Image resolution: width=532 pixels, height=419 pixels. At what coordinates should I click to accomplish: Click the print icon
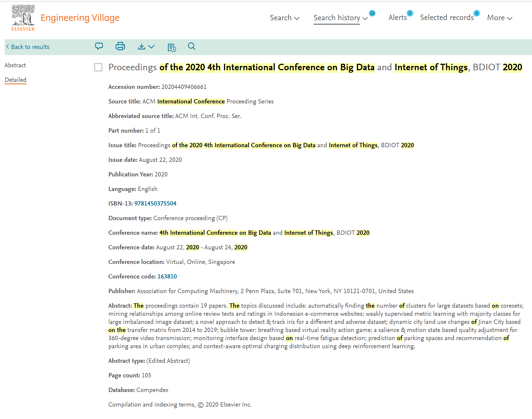[x=120, y=46]
